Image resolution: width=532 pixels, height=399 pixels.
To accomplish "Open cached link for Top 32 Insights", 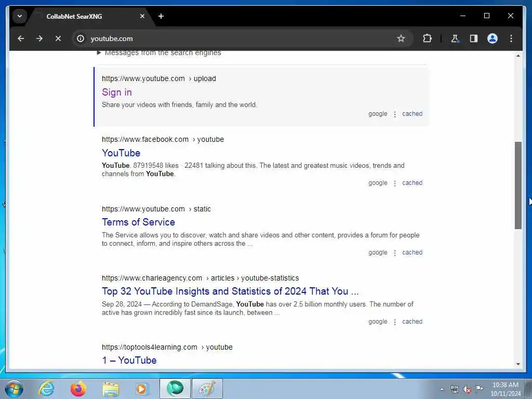I will 412,322.
